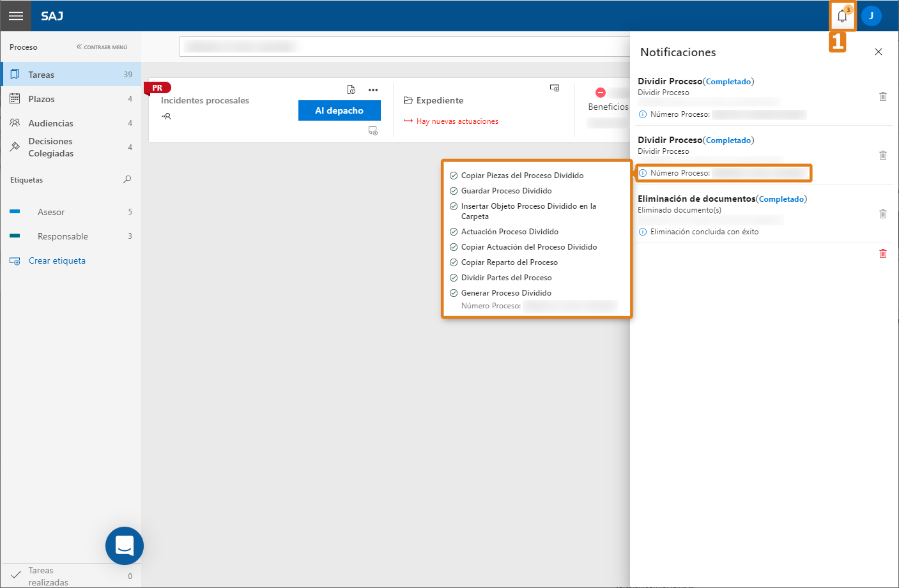Image resolution: width=899 pixels, height=588 pixels.
Task: Open the chat support bubble
Action: tap(125, 546)
